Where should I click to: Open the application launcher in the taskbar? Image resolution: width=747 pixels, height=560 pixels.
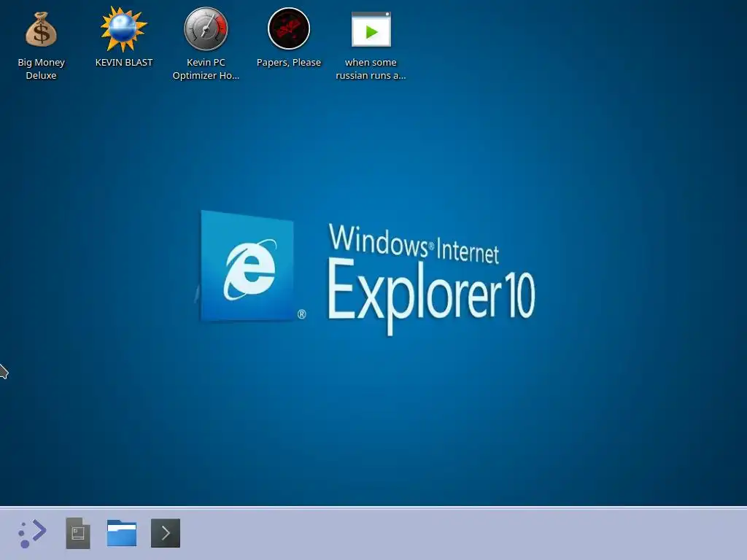[x=32, y=533]
